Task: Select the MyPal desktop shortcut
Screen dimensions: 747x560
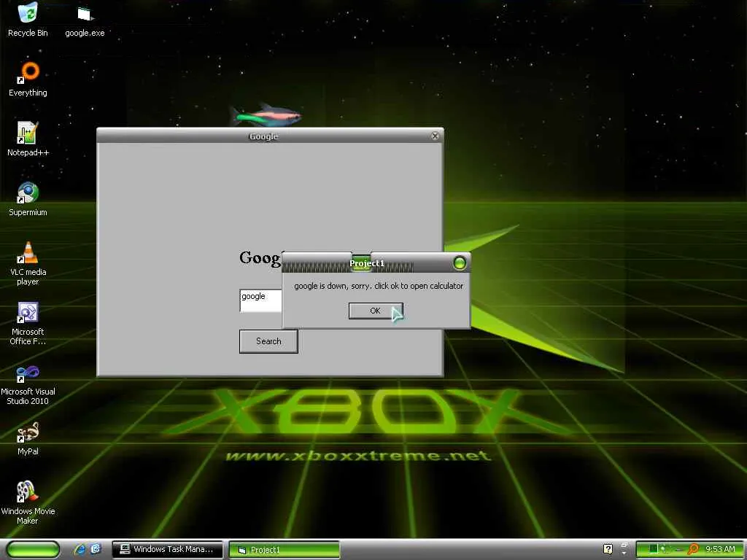Action: (x=28, y=438)
